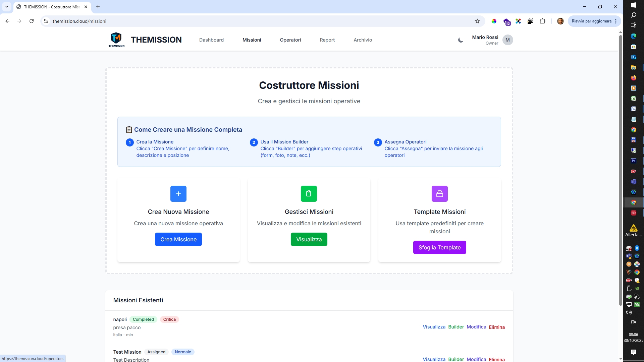644x362 pixels.
Task: Open the Report navigation tab
Action: (327, 40)
